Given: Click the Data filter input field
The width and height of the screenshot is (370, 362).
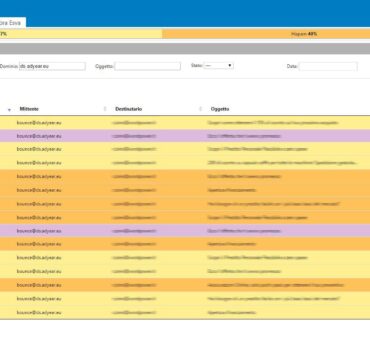Looking at the screenshot, I should 328,66.
